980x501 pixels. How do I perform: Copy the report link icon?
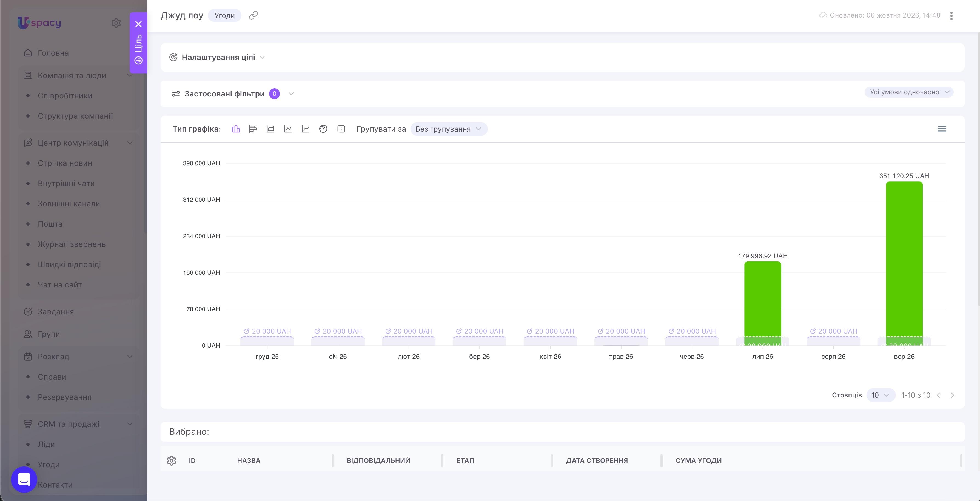[x=253, y=15]
